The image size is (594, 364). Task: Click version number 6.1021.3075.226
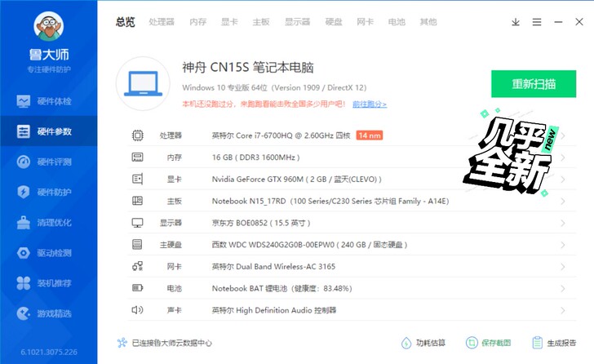click(x=49, y=352)
